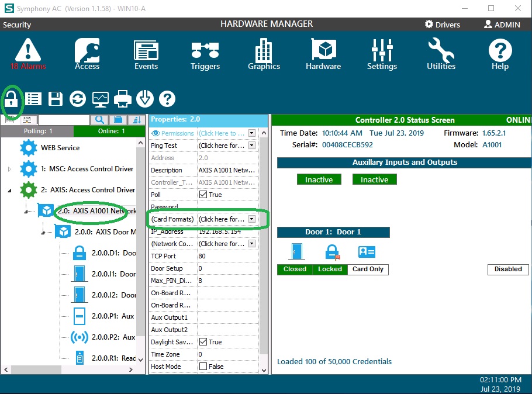
Task: Open the Network Co... dropdown arrow
Action: (x=252, y=243)
